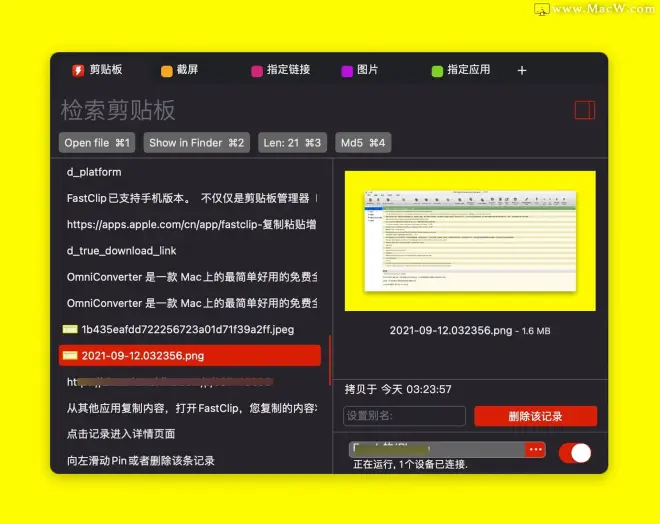Select the 点击记录进入详情页面 record
Image resolution: width=660 pixels, height=524 pixels.
pyautogui.click(x=190, y=434)
